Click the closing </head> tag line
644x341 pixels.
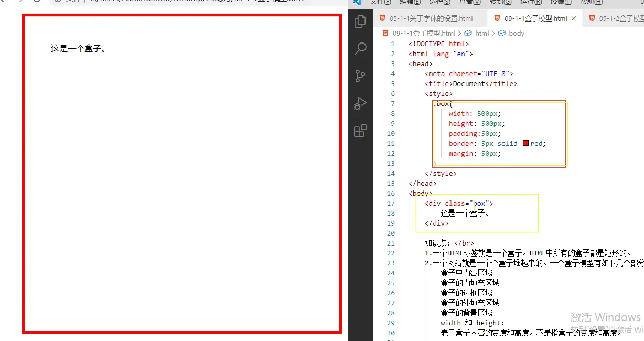[x=423, y=183]
